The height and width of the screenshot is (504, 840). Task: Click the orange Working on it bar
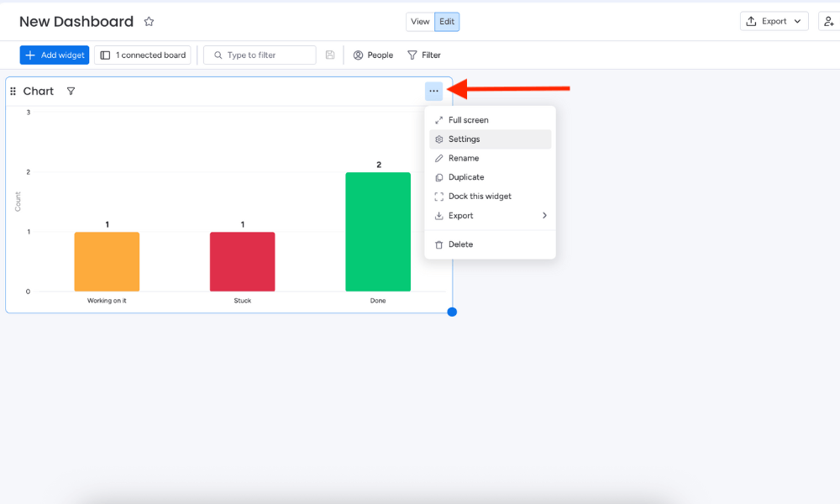(107, 261)
